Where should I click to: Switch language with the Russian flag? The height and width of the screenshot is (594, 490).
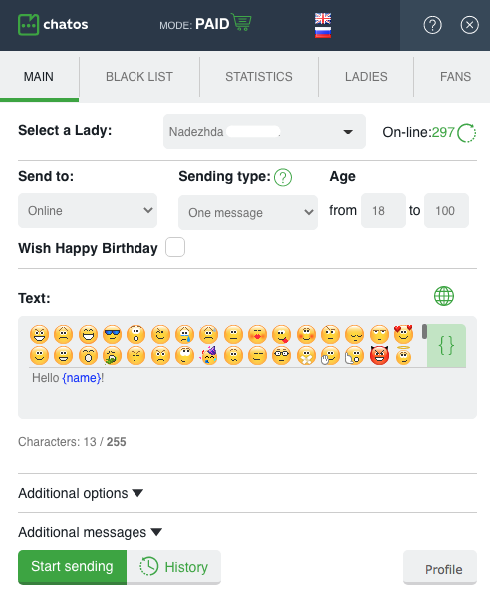coord(323,32)
